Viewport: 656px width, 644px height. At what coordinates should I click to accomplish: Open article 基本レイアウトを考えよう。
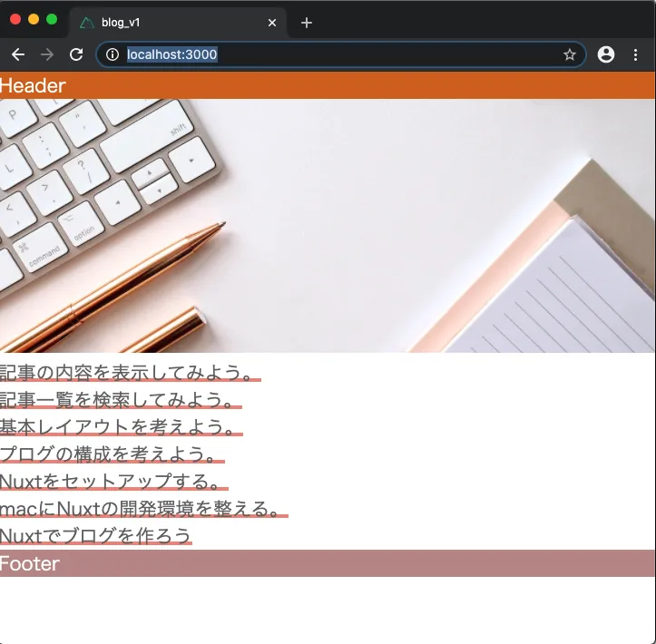(x=120, y=426)
